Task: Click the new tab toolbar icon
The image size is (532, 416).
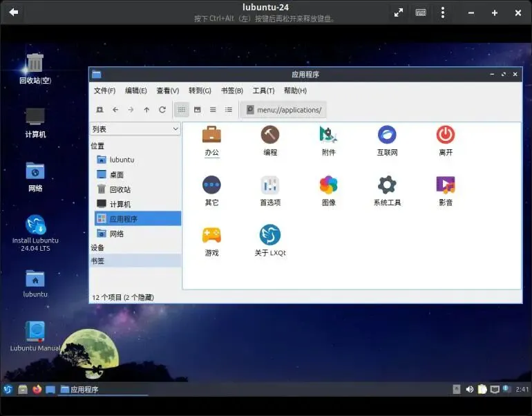Action: click(x=99, y=110)
